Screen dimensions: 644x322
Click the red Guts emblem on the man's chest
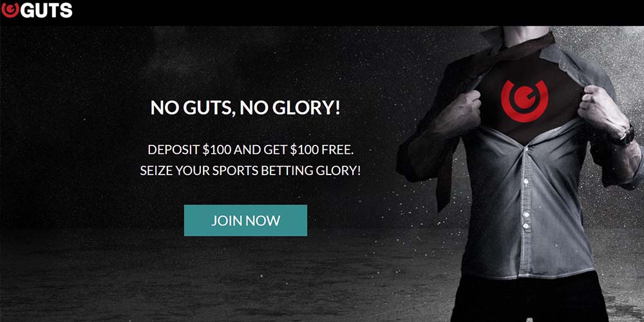click(524, 101)
